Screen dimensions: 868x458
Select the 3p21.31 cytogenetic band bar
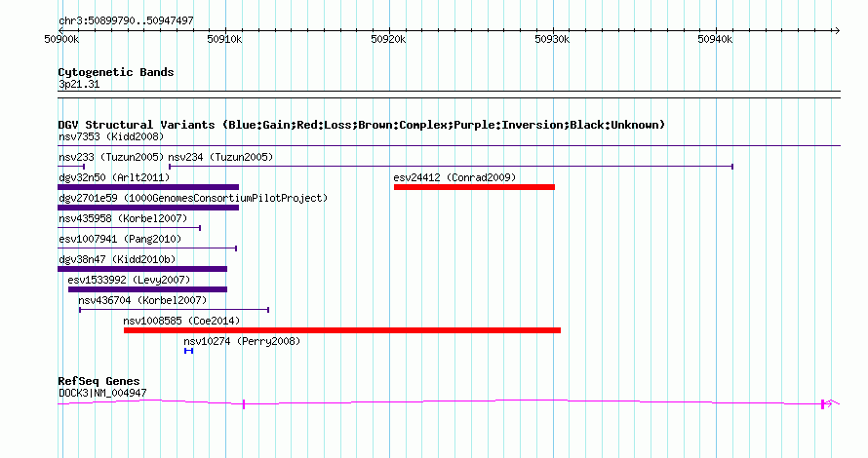point(449,95)
